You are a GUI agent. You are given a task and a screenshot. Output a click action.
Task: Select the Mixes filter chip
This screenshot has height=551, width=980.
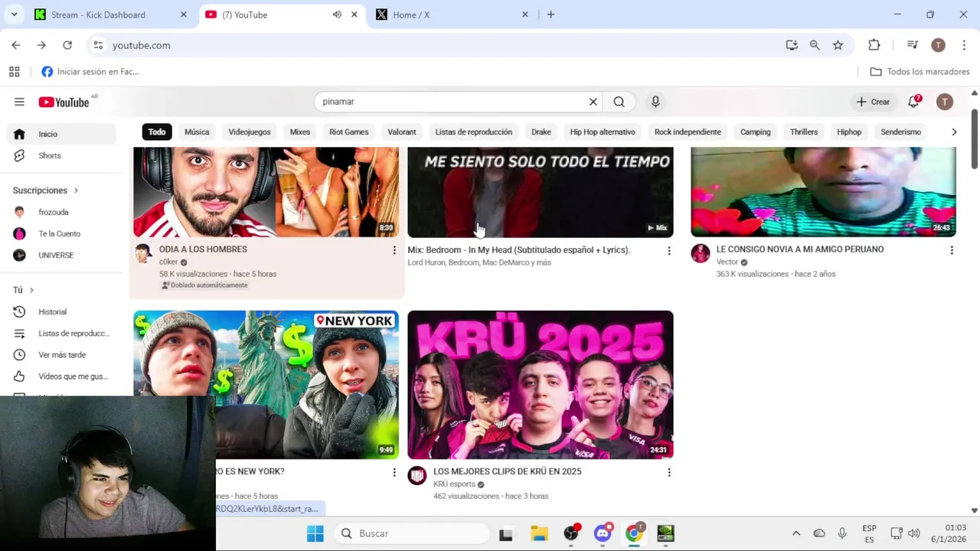300,132
